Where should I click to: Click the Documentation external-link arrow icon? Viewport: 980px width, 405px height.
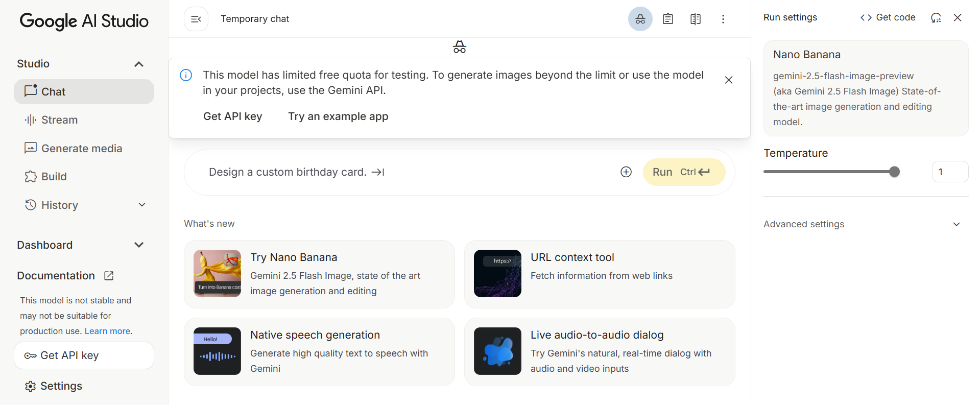[x=109, y=276]
